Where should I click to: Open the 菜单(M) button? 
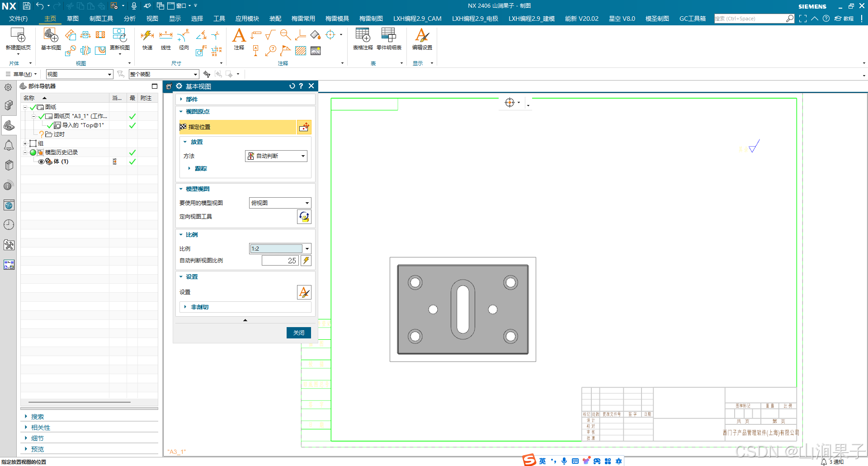click(22, 74)
